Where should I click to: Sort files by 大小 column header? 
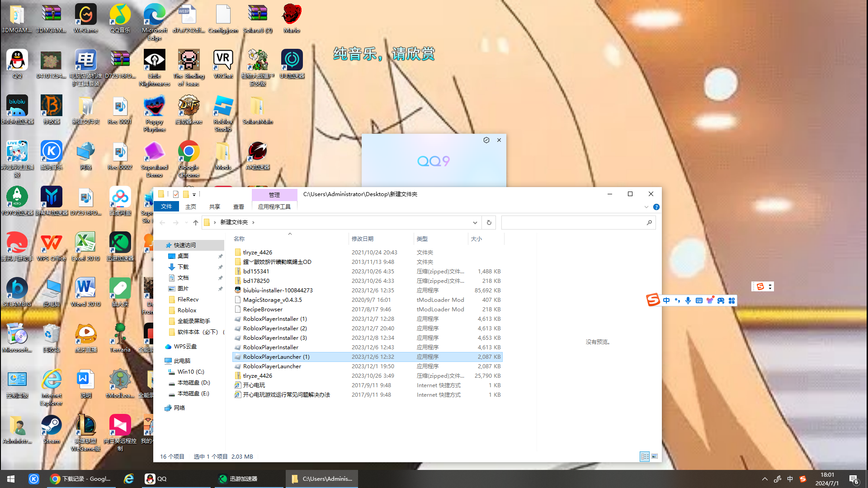point(486,239)
